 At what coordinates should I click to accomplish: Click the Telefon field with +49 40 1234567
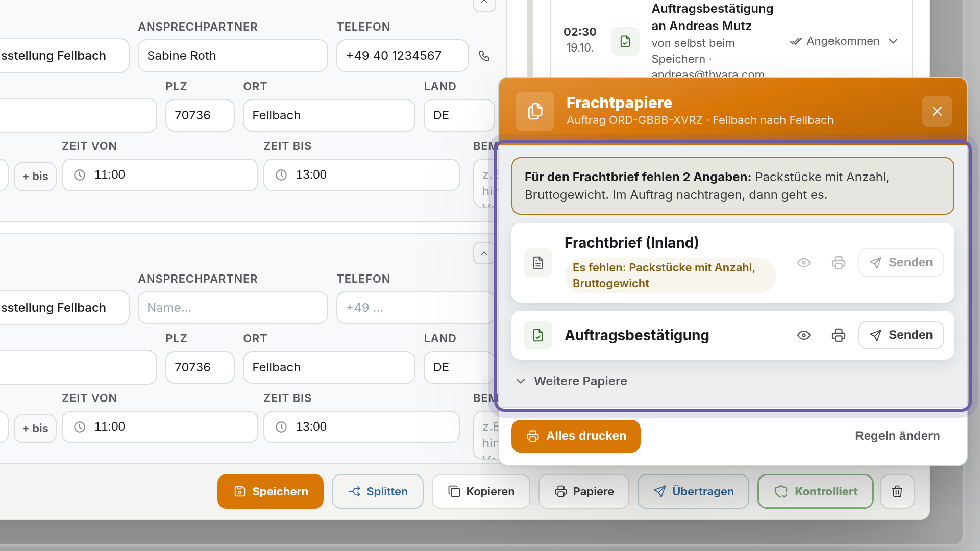[402, 56]
